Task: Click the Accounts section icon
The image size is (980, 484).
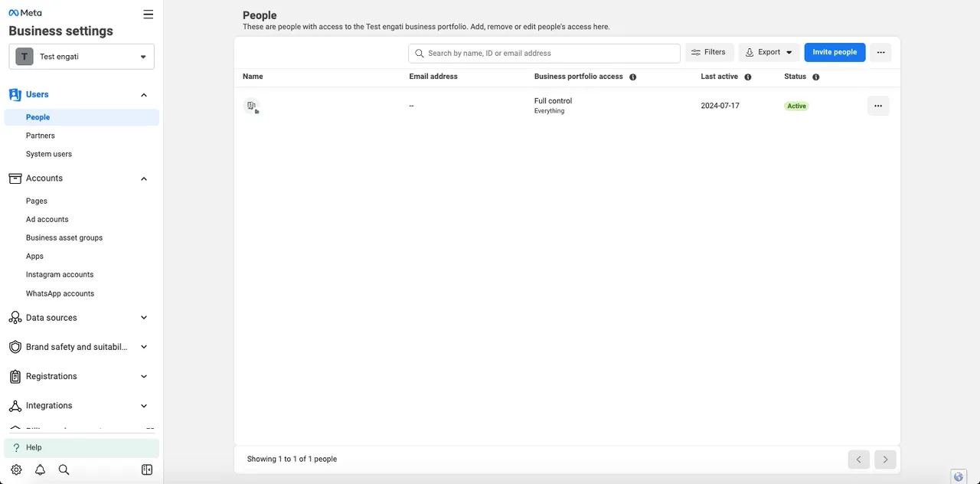Action: [x=15, y=178]
